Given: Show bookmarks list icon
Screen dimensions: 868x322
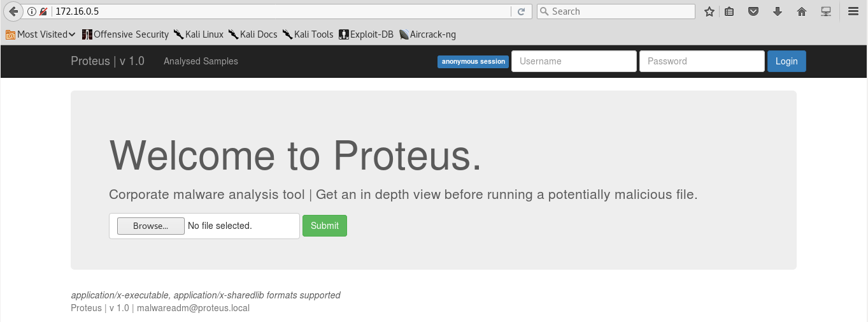Looking at the screenshot, I should click(x=729, y=11).
